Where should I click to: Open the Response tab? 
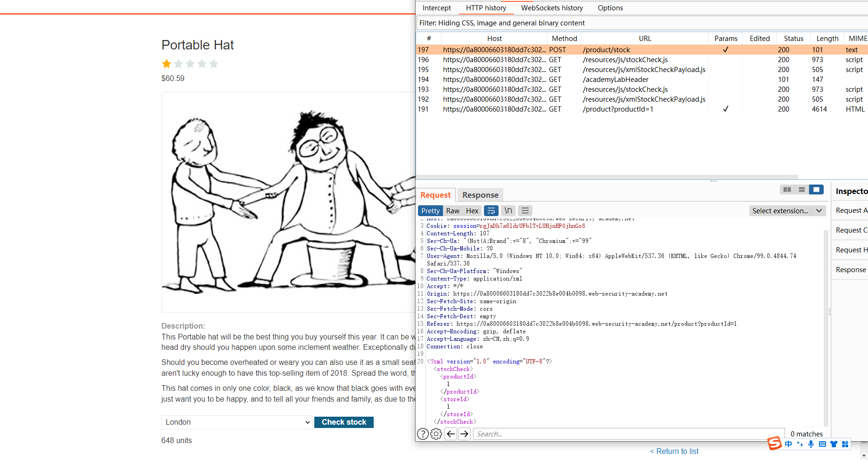[x=480, y=194]
